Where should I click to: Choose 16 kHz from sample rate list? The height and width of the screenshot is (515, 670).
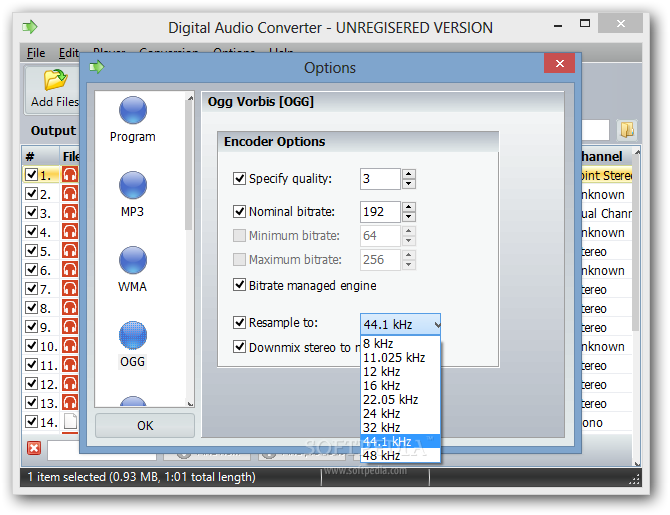tap(400, 386)
